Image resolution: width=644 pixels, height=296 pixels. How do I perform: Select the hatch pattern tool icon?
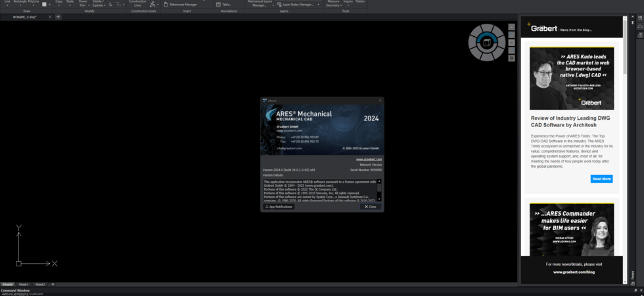45,5
